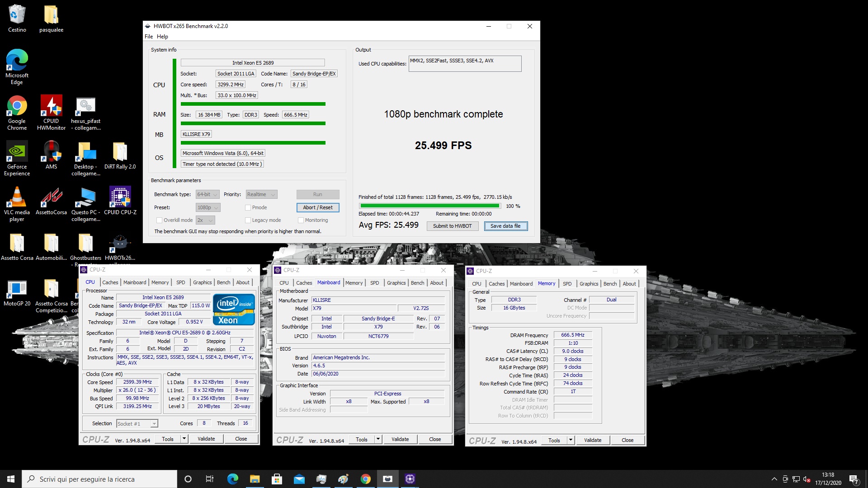
Task: Open Help menu in HWBOT window
Action: coord(162,37)
